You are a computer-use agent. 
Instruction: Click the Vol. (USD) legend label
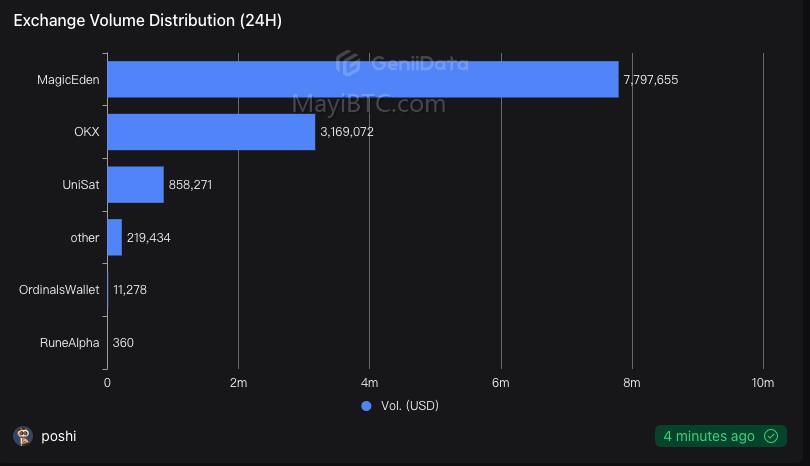(410, 406)
